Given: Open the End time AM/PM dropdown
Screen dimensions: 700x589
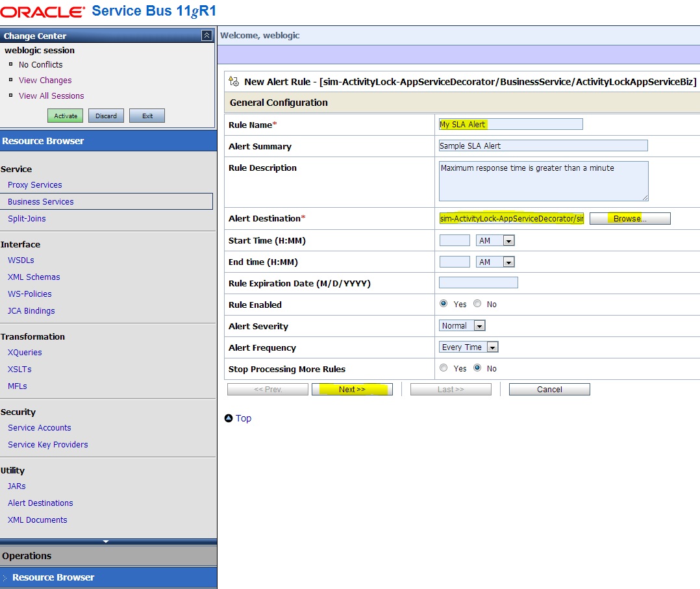Looking at the screenshot, I should pos(495,262).
